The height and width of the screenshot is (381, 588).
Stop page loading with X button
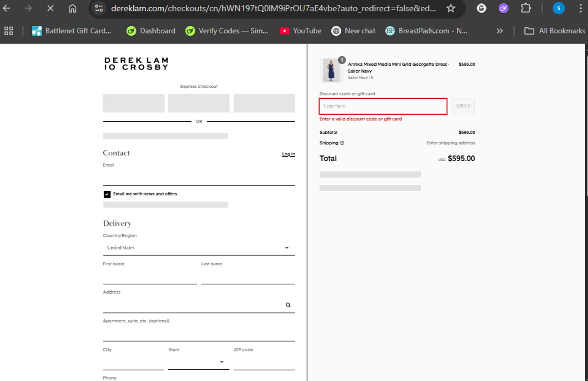50,8
